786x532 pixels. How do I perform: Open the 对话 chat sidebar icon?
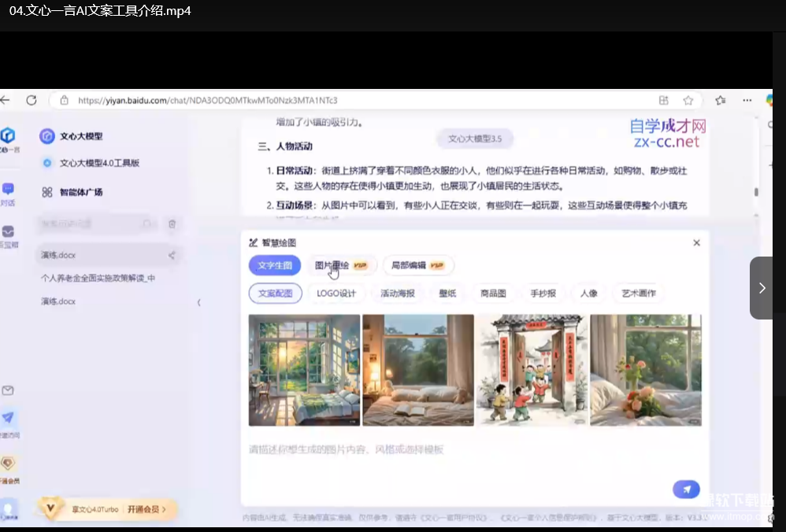(8, 190)
